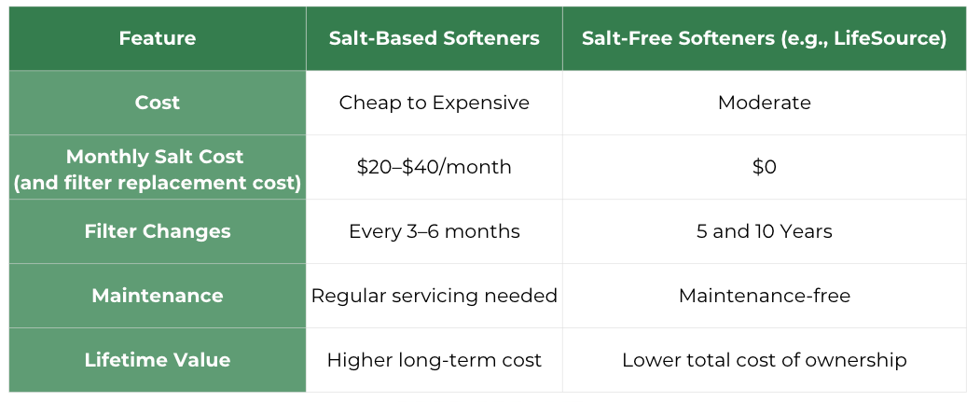Click the 'Higher long-term cost' cell
The width and height of the screenshot is (980, 402).
pyautogui.click(x=434, y=360)
